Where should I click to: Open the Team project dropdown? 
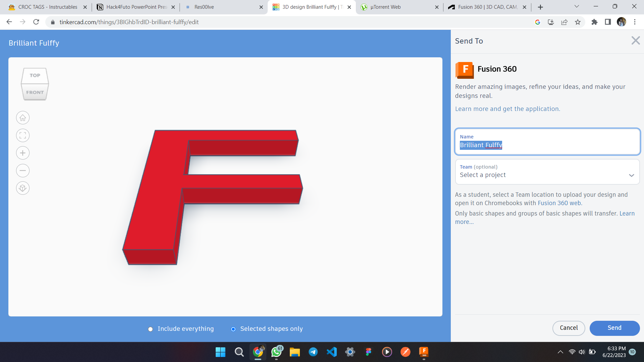point(547,175)
